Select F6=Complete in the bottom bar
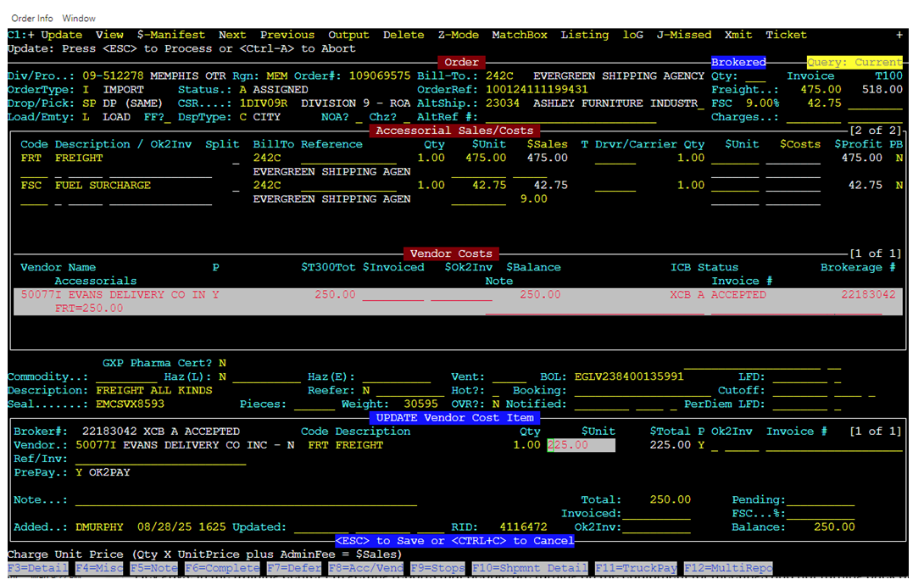The width and height of the screenshot is (924, 585). (222, 568)
